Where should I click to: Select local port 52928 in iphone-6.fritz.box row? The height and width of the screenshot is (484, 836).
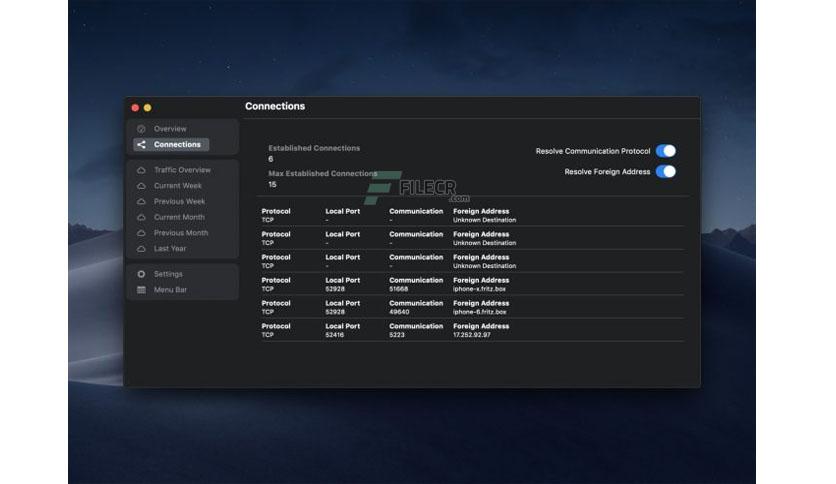335,312
